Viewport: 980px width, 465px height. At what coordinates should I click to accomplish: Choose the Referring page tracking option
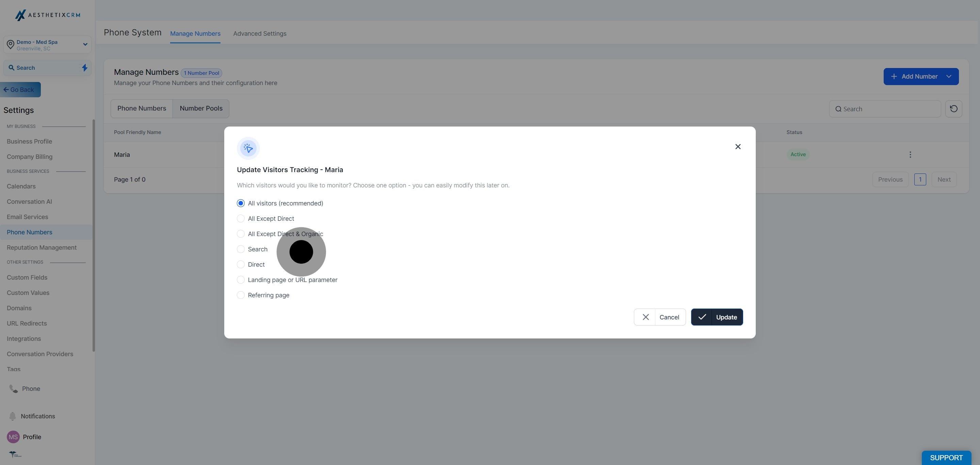point(241,295)
